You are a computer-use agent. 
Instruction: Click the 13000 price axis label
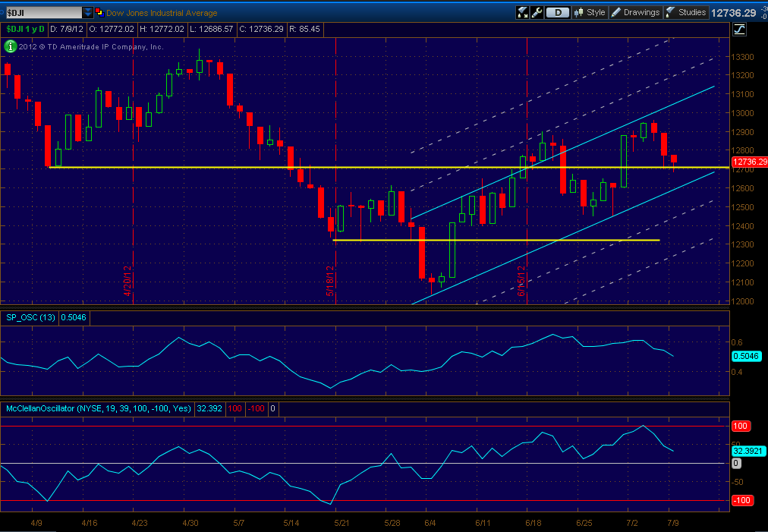tap(742, 113)
